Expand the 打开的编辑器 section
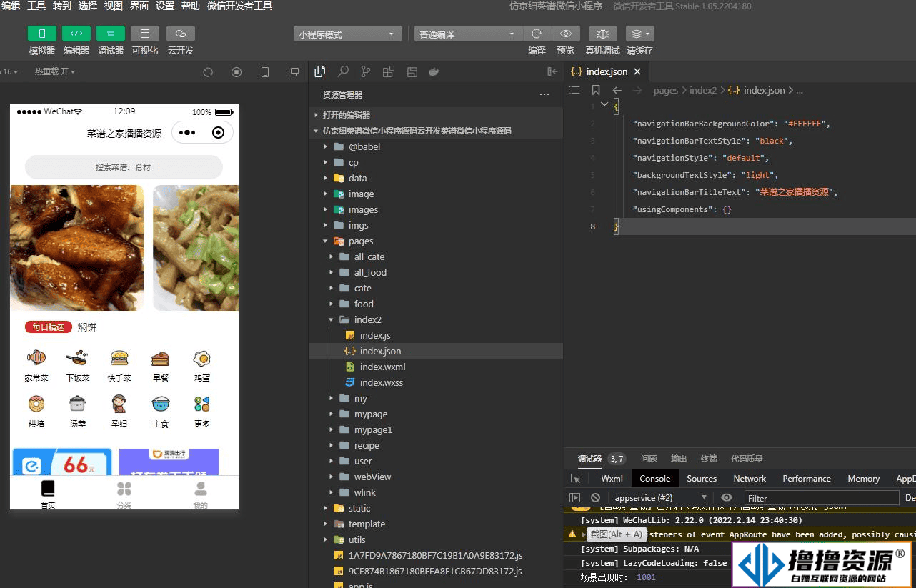The width and height of the screenshot is (916, 588). point(436,115)
